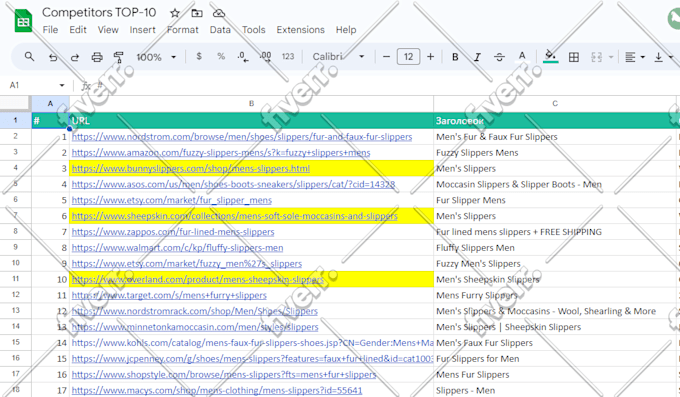680x397 pixels.
Task: Open the Calibri font dropdown
Action: tap(338, 57)
